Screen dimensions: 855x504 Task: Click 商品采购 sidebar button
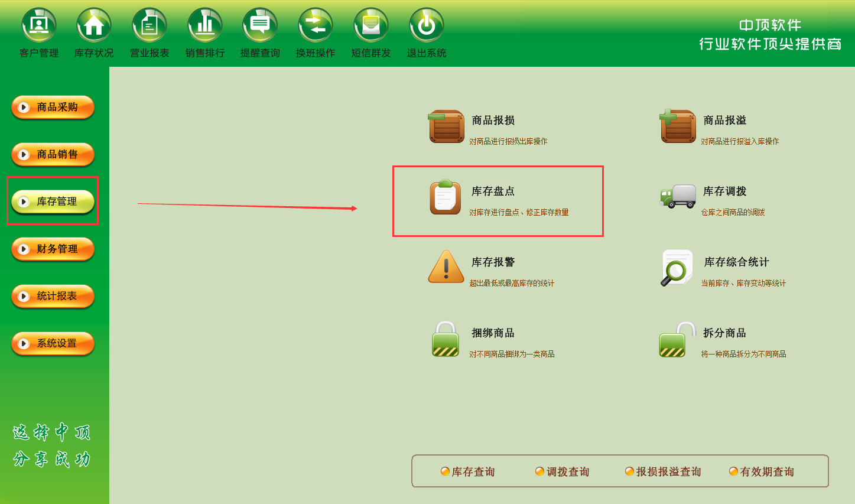[x=53, y=107]
